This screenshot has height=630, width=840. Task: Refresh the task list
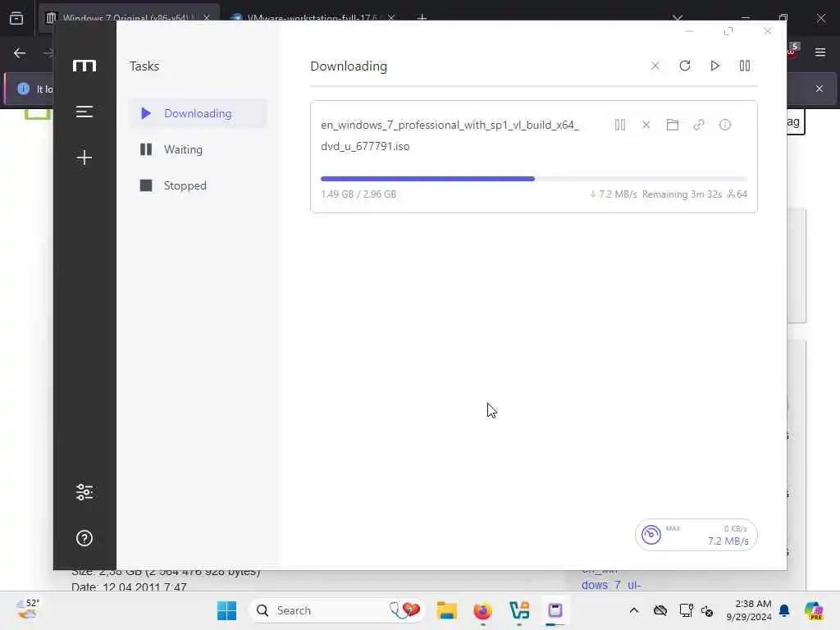[x=685, y=66]
